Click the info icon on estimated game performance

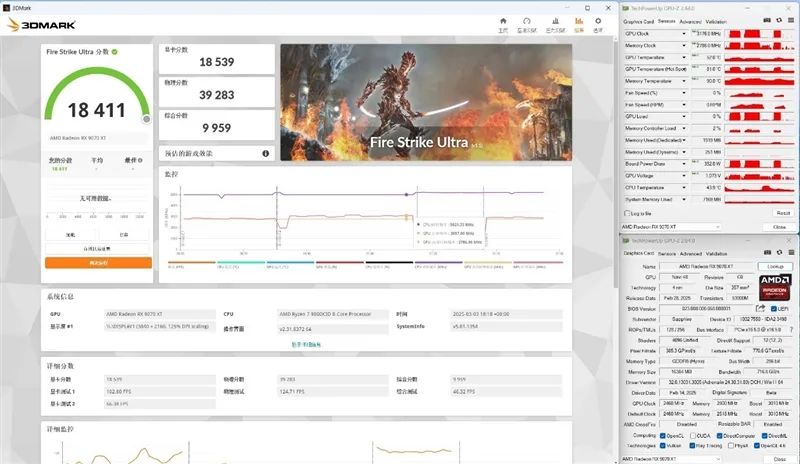point(265,153)
